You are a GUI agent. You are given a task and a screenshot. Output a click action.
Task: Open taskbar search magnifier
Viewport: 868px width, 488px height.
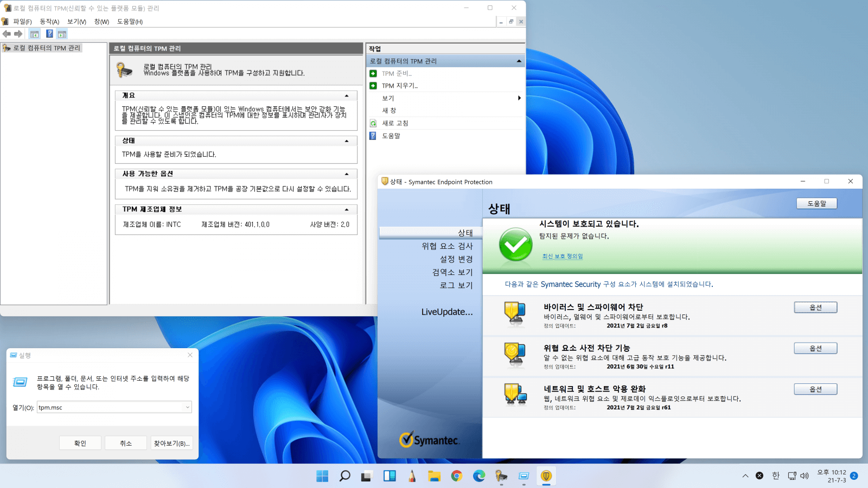[344, 476]
